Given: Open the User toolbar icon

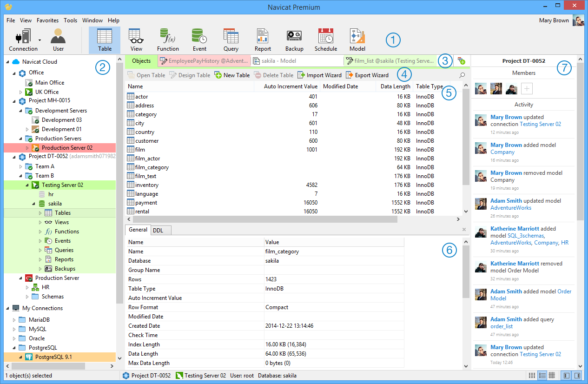Looking at the screenshot, I should 59,40.
